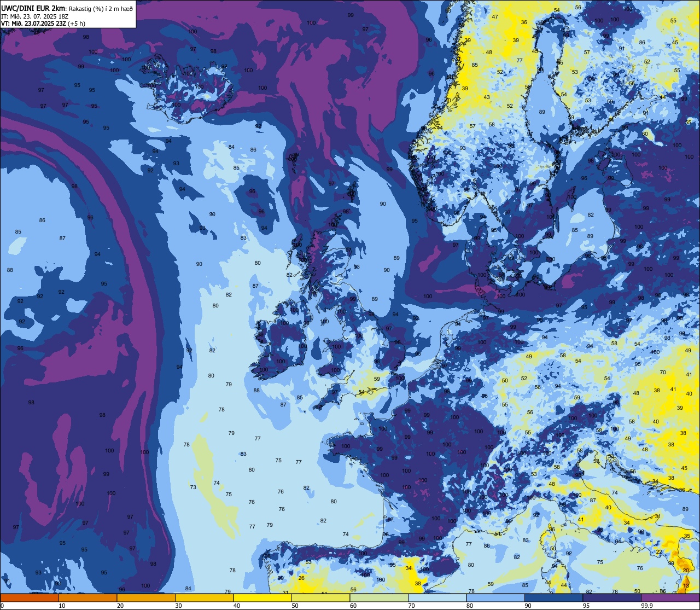The height and width of the screenshot is (610, 700).
Task: Click the 90–95 dark blue legend swatch
Action: coord(553,597)
